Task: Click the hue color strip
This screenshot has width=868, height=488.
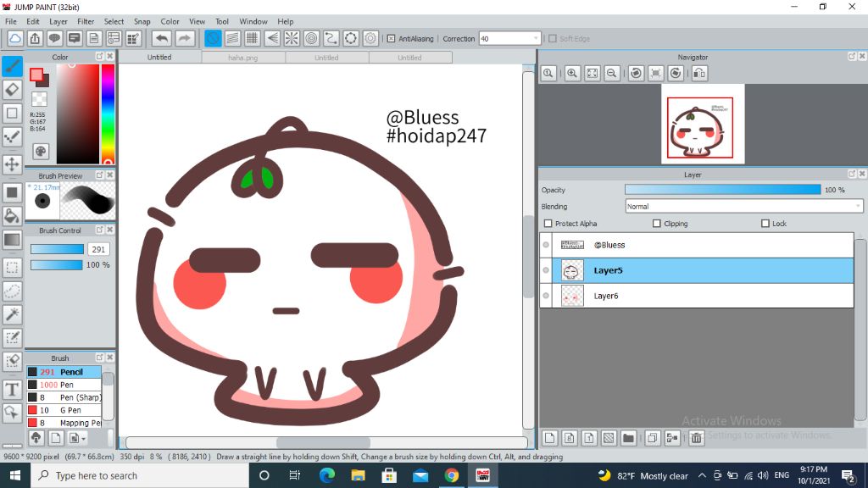Action: pos(108,114)
